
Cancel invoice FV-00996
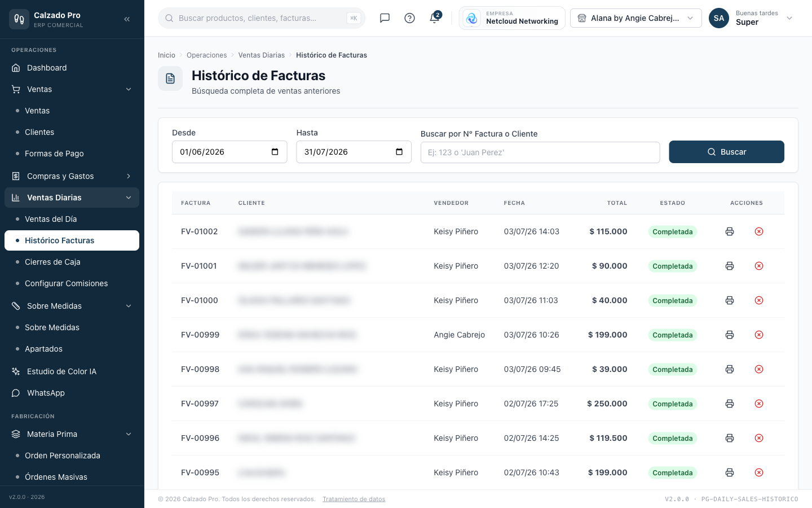click(x=759, y=438)
